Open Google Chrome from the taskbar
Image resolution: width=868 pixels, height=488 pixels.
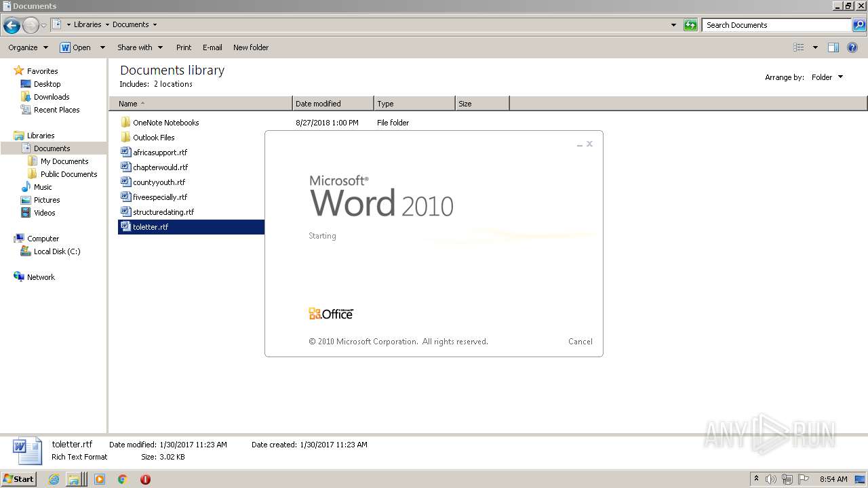122,479
